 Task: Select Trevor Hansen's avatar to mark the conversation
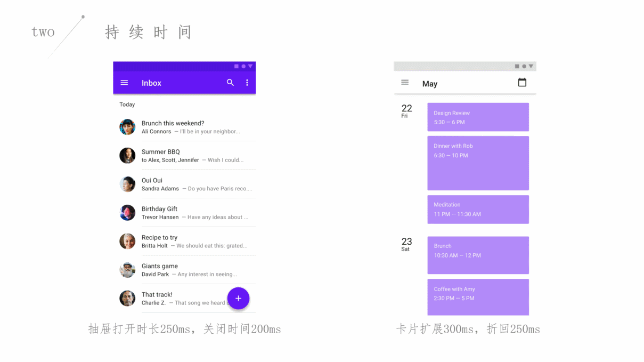tap(127, 212)
